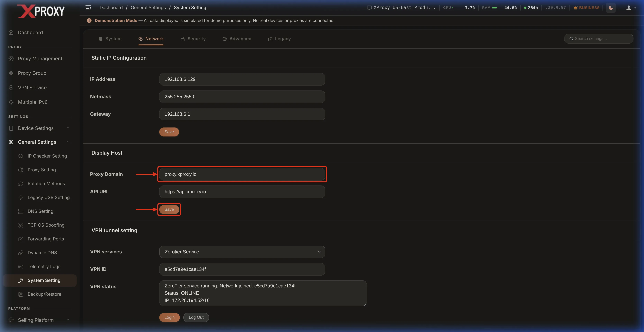Click the VPN ID input field
This screenshot has height=332, width=644.
tap(242, 269)
